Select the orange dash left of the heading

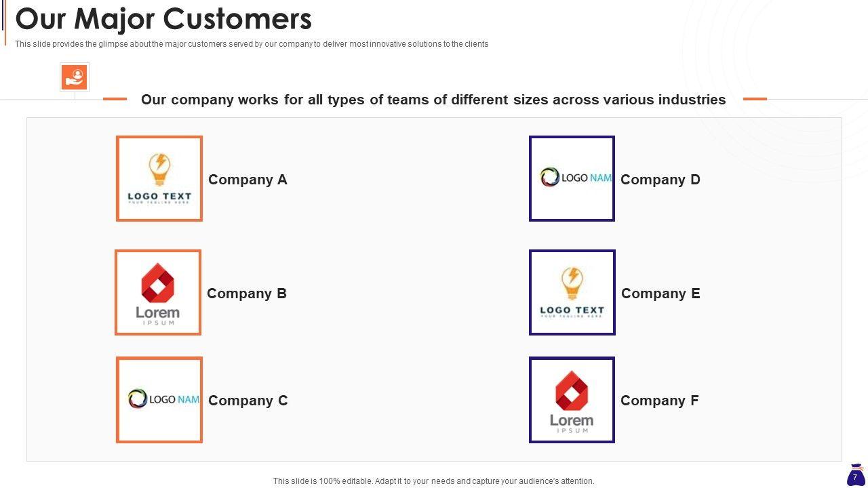point(115,99)
